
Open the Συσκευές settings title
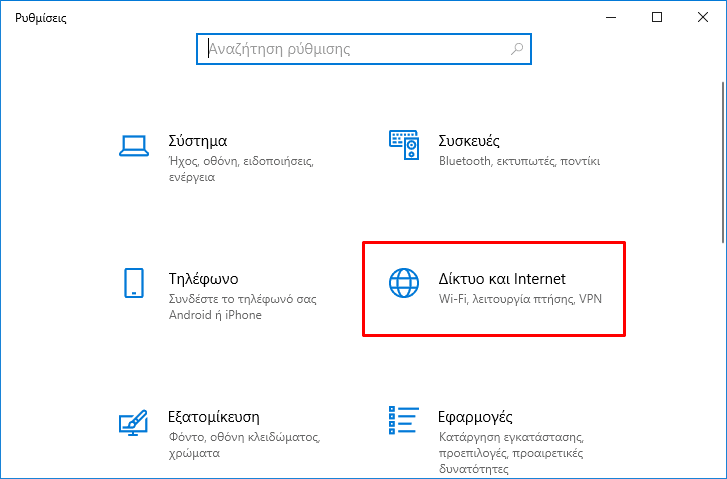(x=469, y=141)
